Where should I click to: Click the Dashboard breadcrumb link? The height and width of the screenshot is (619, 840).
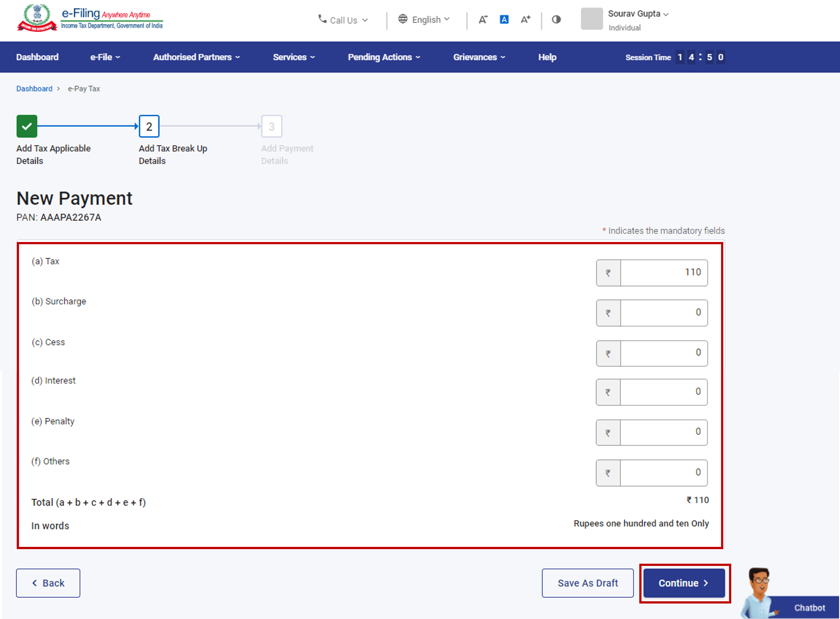tap(34, 88)
